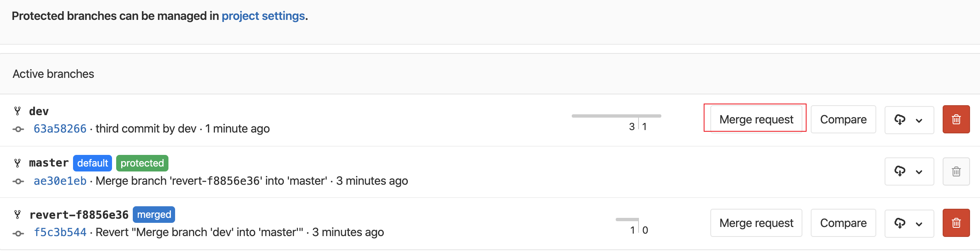Click the commit icon beside 63a58266
This screenshot has width=980, height=251.
(18, 129)
